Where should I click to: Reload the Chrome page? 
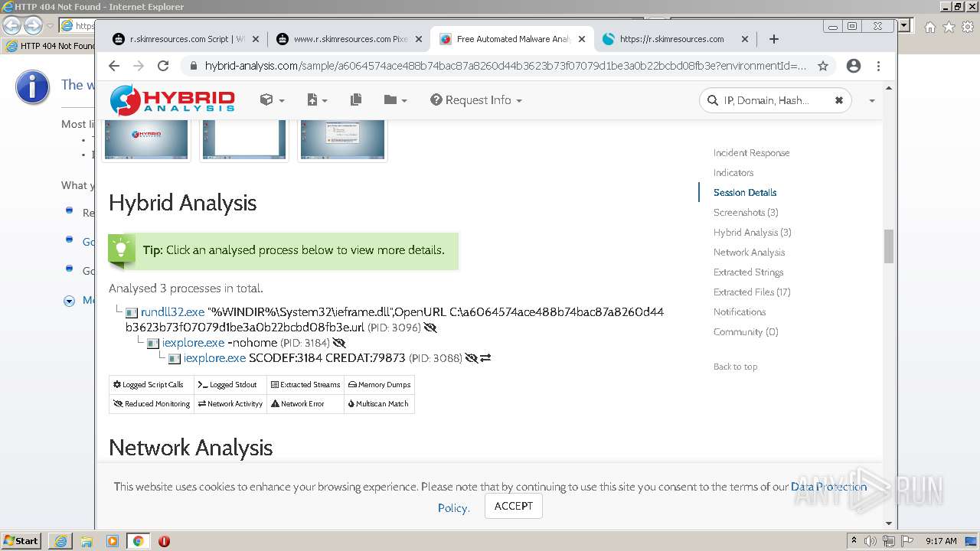pos(163,66)
